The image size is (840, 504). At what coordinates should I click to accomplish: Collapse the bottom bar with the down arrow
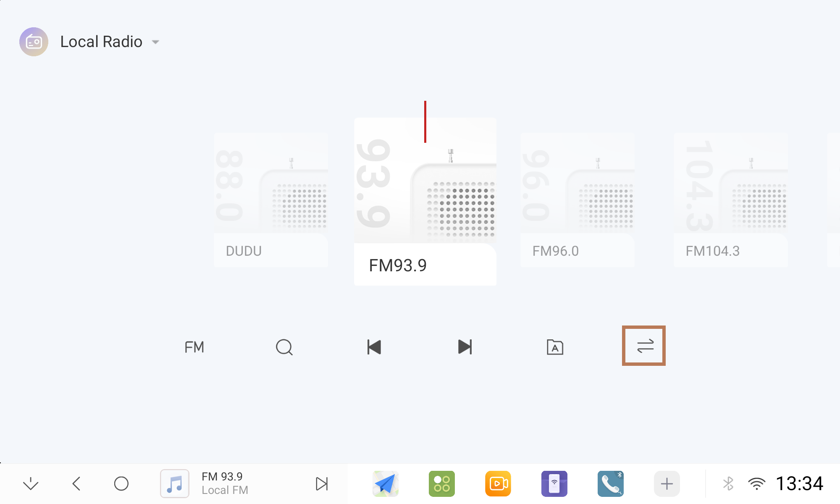(x=31, y=484)
